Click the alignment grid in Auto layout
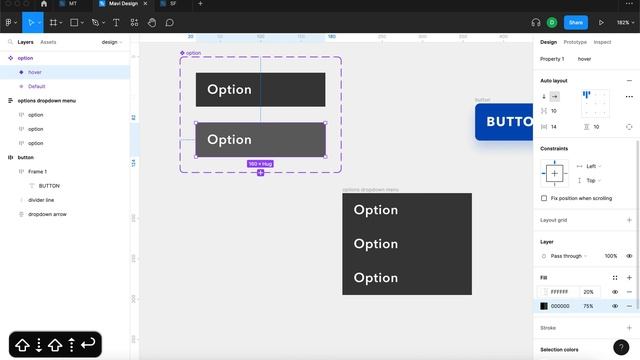Screen dimensions: 640x360 point(595,104)
